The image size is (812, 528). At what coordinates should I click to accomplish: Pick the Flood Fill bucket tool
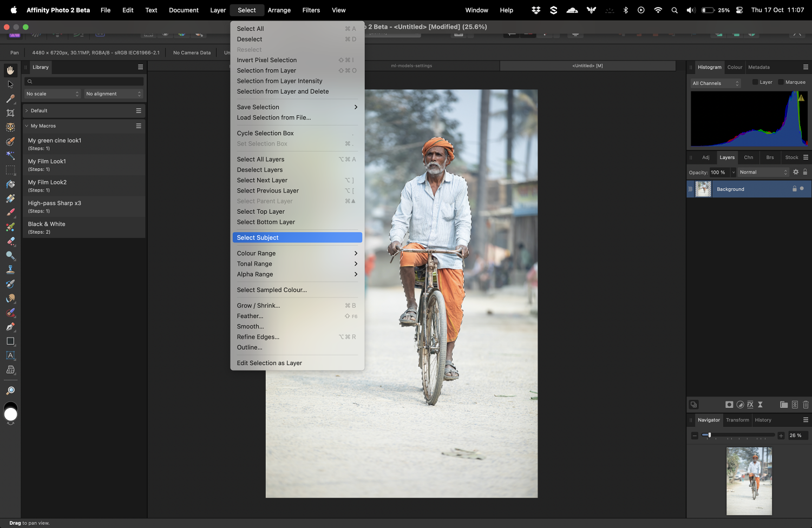pyautogui.click(x=10, y=184)
